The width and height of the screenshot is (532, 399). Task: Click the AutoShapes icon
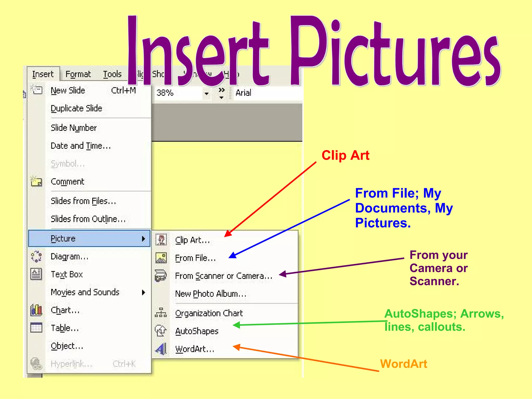[161, 330]
